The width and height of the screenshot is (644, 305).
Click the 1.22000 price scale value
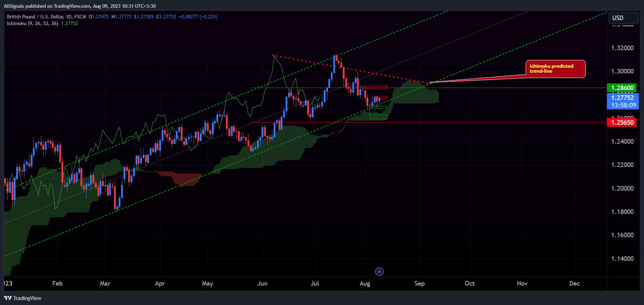pyautogui.click(x=622, y=165)
